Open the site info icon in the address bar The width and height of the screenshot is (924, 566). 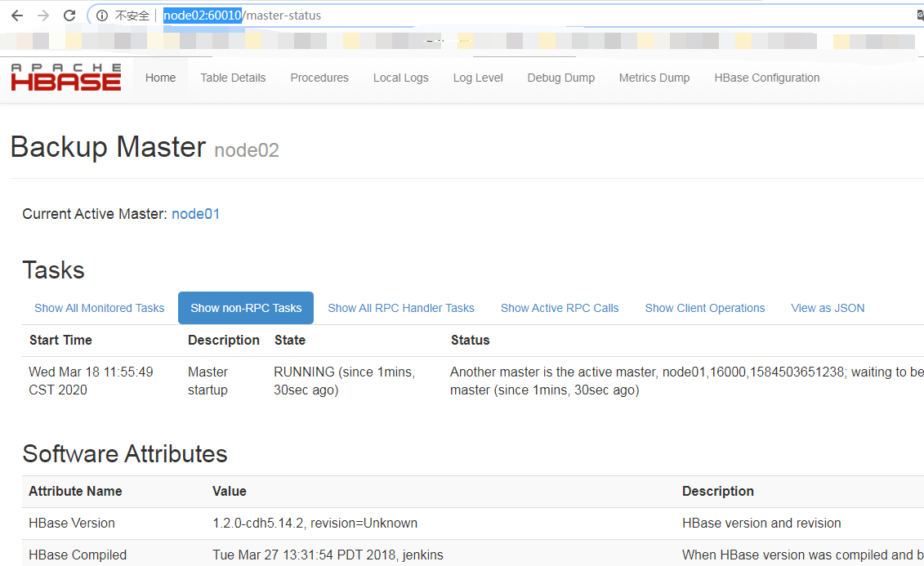coord(102,16)
